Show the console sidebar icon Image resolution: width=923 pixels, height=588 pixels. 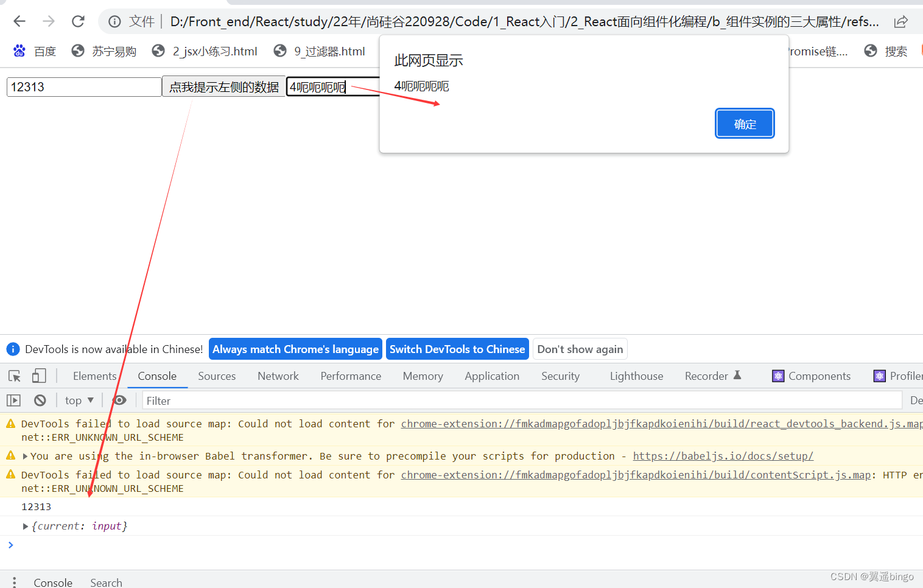click(x=13, y=400)
